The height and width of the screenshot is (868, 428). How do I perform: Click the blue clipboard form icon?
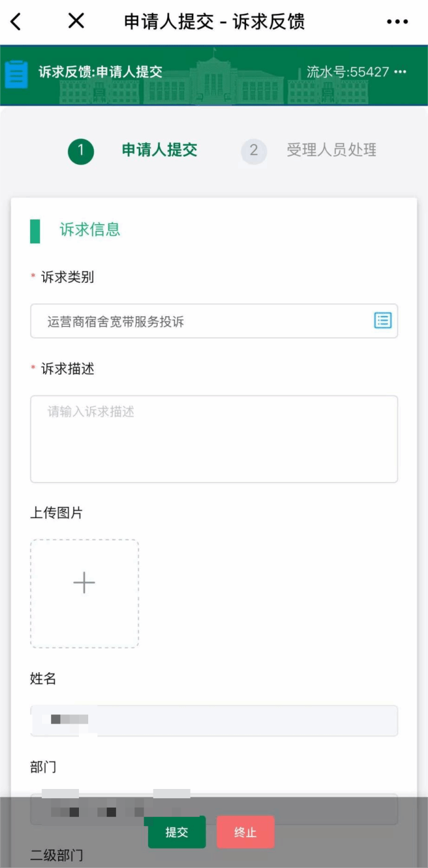pos(16,74)
